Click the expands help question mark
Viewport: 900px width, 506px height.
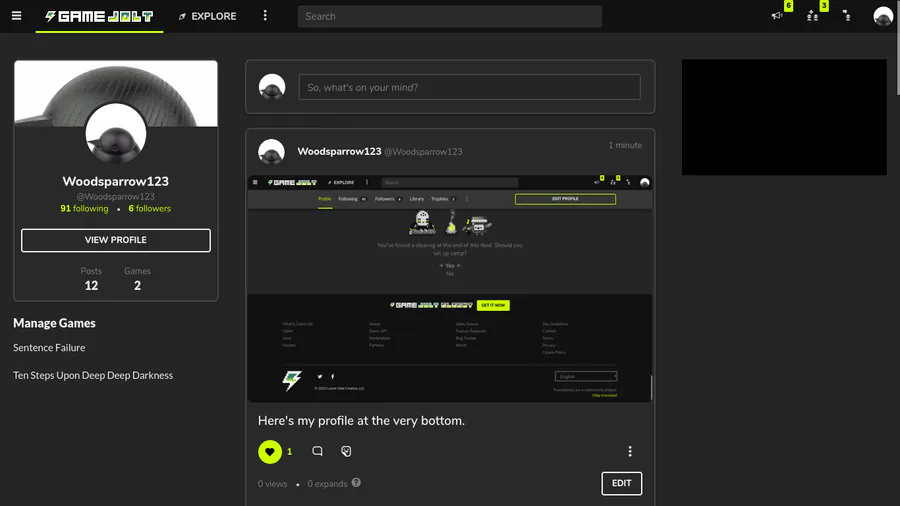(x=356, y=482)
